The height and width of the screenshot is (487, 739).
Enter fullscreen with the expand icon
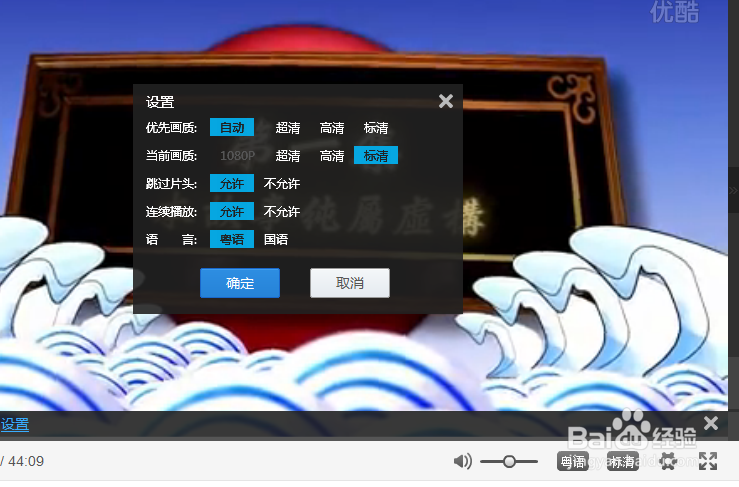coord(708,461)
